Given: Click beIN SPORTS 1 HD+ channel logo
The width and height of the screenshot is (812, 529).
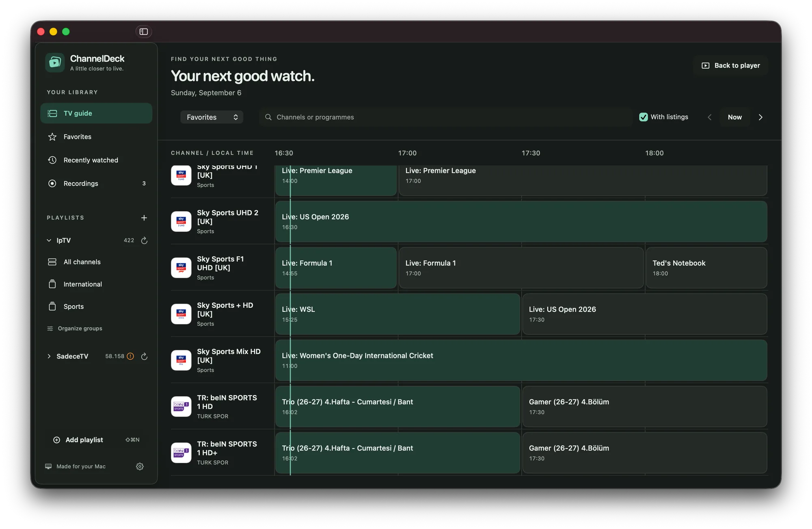Looking at the screenshot, I should [181, 453].
